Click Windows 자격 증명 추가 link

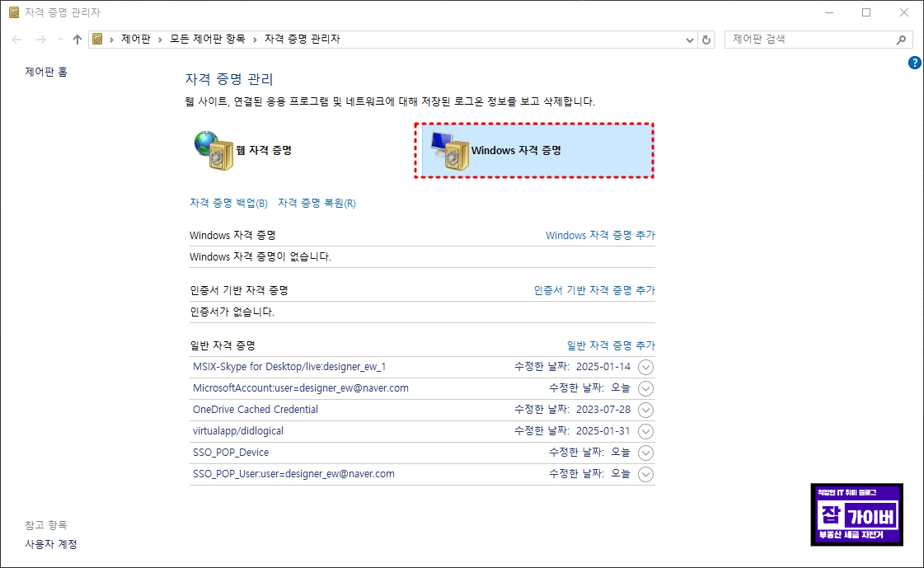(x=600, y=235)
